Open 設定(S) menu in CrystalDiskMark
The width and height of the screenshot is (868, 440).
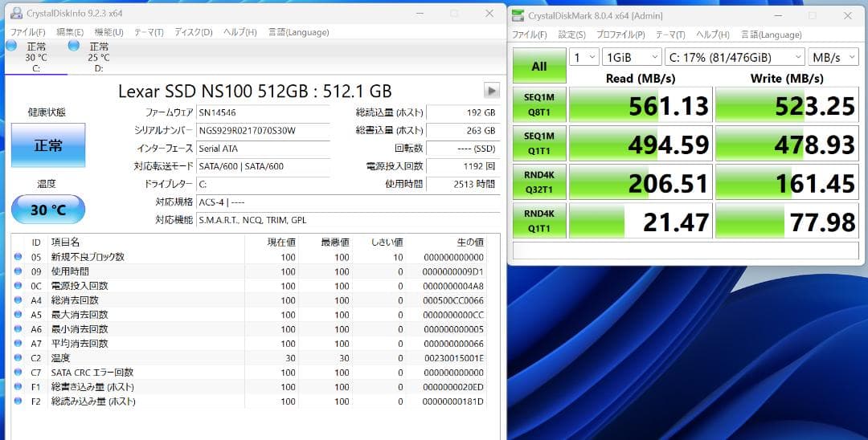coord(572,35)
